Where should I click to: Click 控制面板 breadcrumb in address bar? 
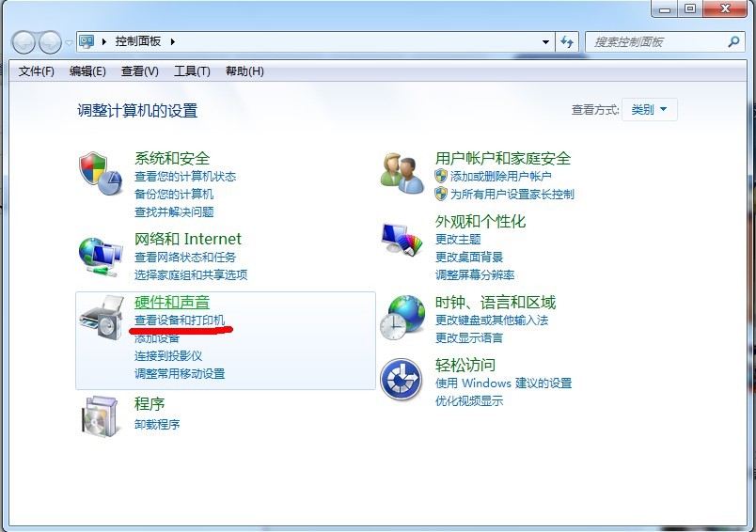[138, 41]
